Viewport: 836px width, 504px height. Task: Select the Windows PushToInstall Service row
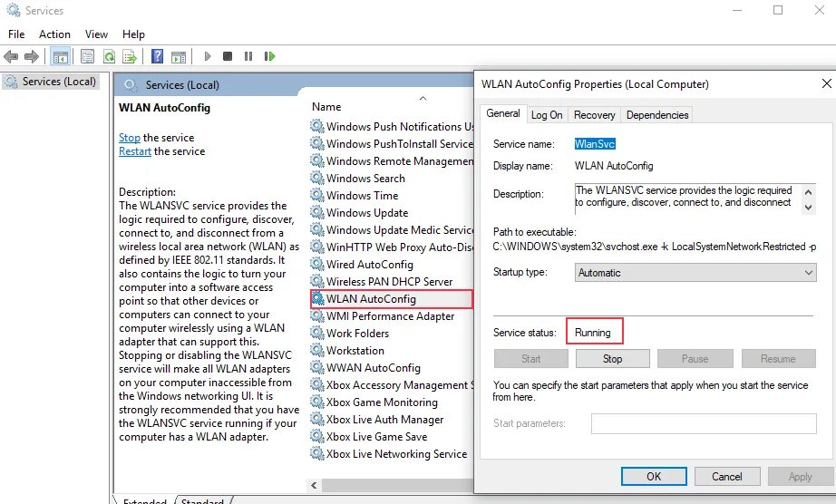pyautogui.click(x=392, y=143)
